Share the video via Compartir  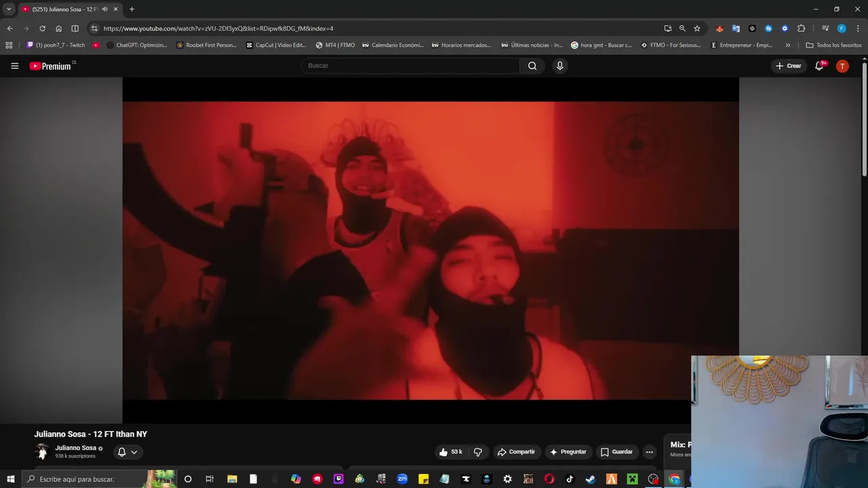point(516,452)
